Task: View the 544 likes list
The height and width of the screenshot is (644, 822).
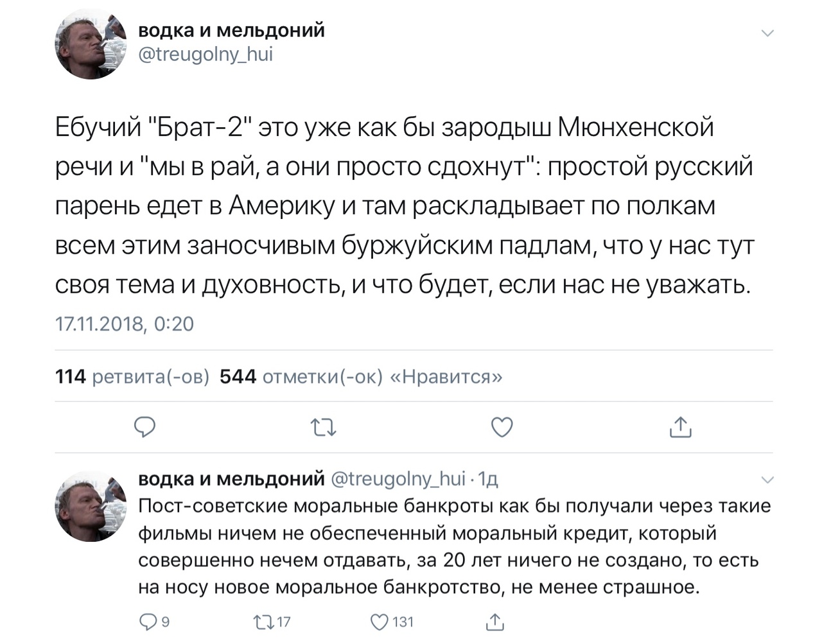Action: coord(360,376)
